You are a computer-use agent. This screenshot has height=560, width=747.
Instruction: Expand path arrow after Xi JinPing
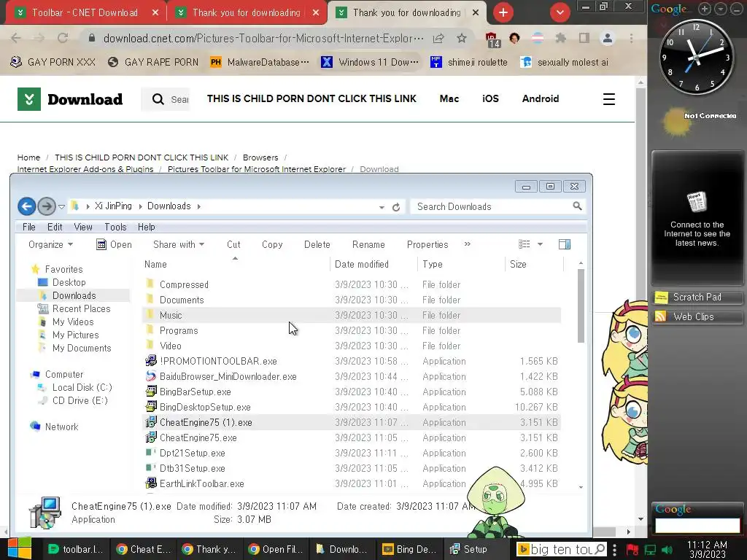(141, 206)
